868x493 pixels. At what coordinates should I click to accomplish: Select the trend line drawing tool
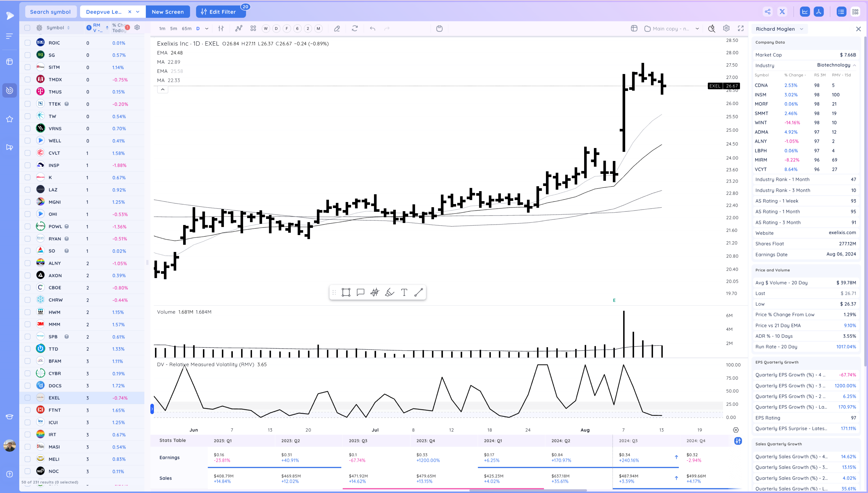[x=418, y=292]
